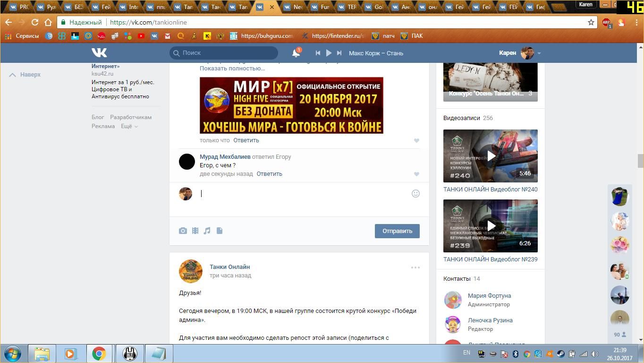The height and width of the screenshot is (363, 644).
Task: Open the Adblock Plus extension icon
Action: coord(606,22)
